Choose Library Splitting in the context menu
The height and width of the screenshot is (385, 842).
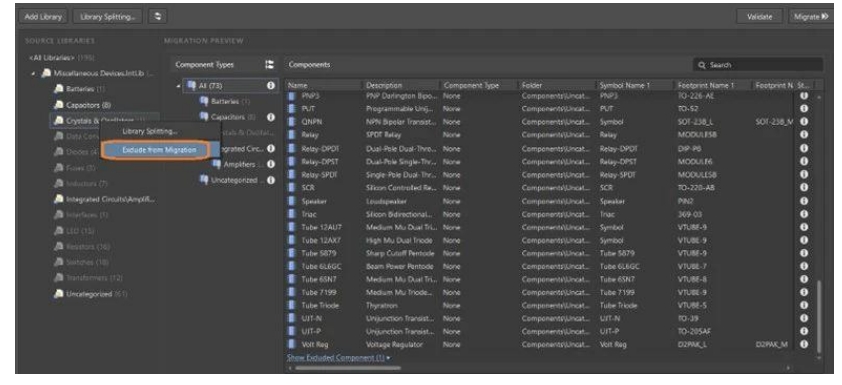[150, 131]
